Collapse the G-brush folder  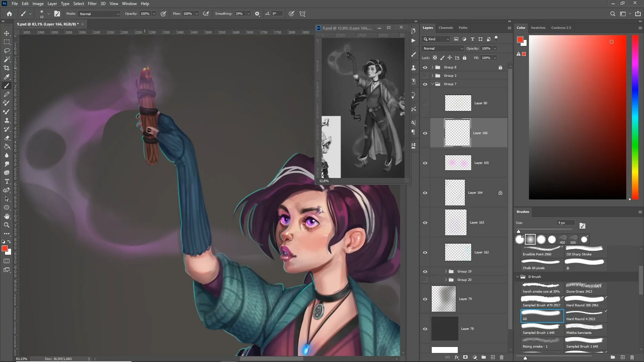518,277
